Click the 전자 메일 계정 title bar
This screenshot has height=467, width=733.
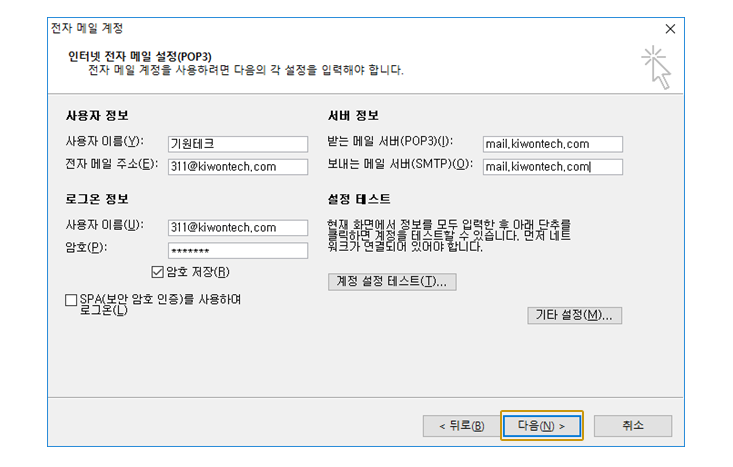(x=300, y=29)
